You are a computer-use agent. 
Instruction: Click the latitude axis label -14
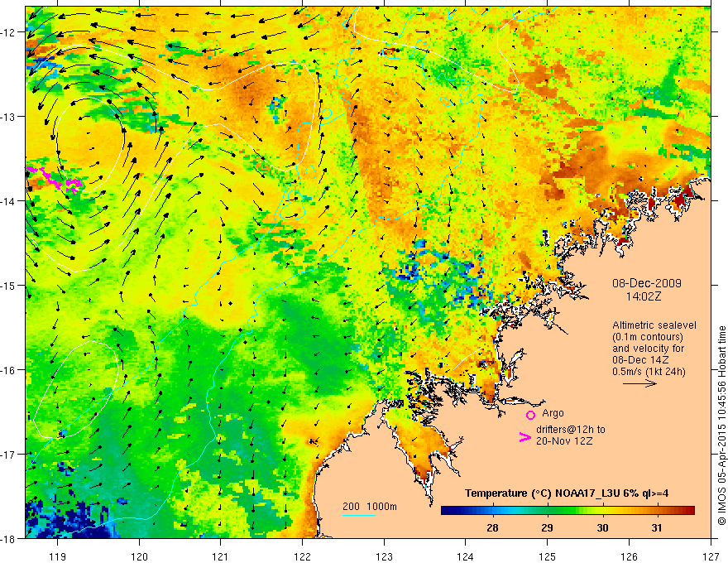(8, 201)
